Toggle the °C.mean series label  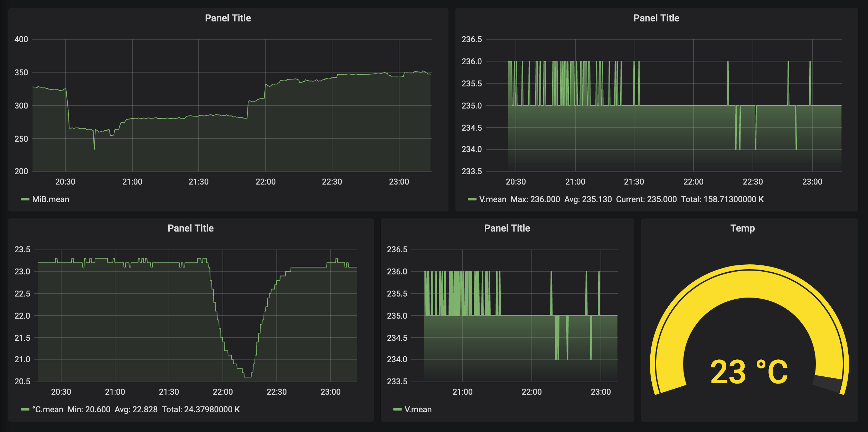pos(48,410)
